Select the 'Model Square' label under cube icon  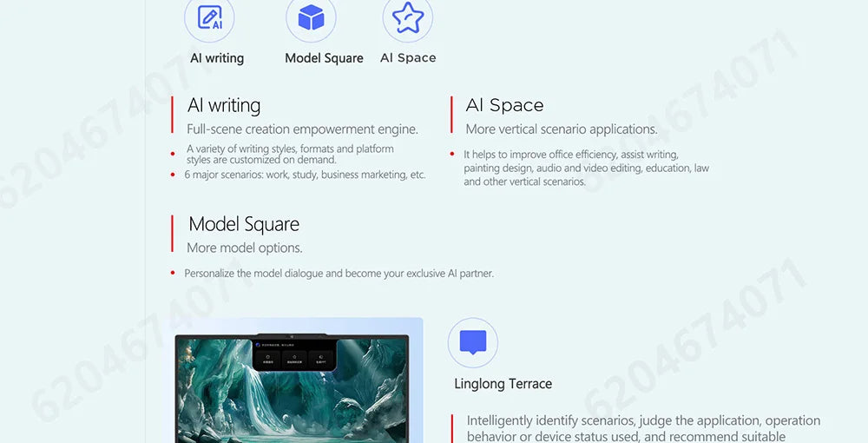[x=325, y=58]
